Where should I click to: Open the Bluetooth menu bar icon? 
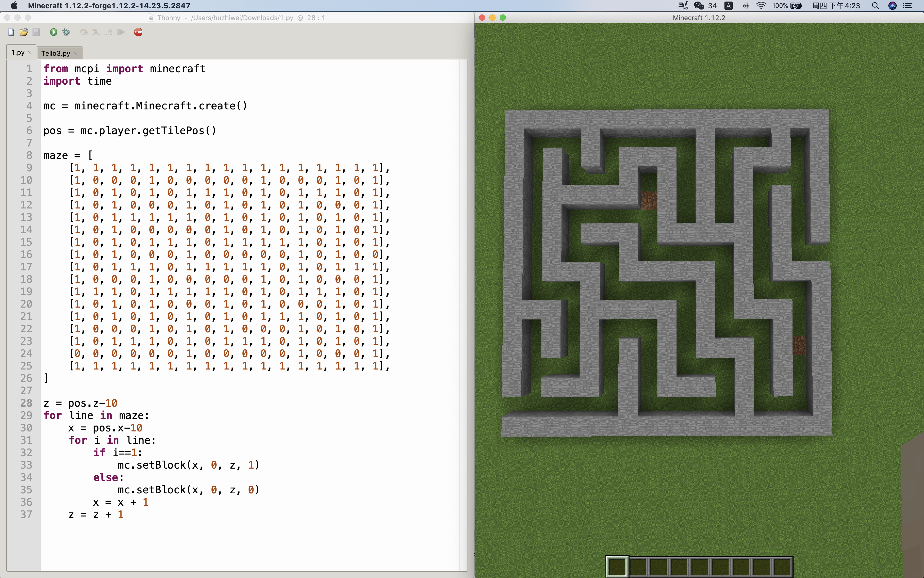(746, 6)
